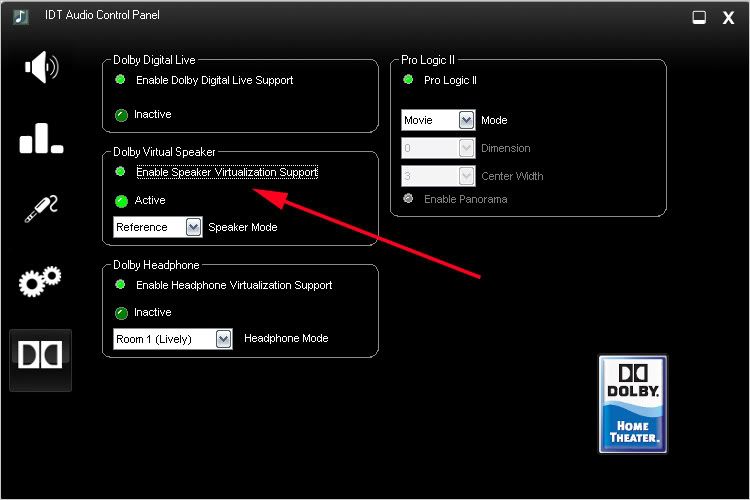The image size is (750, 500).
Task: Open the equalizer bars section
Action: point(41,138)
